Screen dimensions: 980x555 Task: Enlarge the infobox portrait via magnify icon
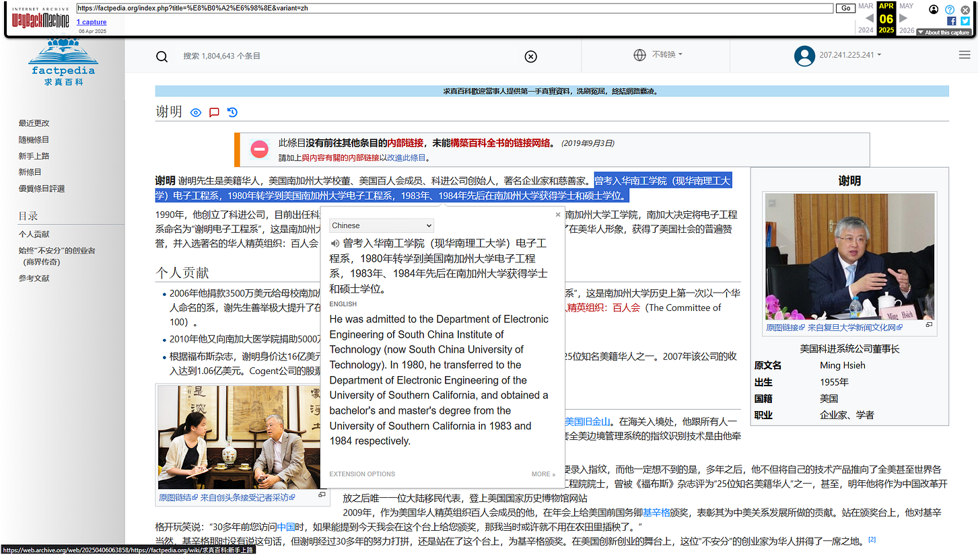click(929, 325)
